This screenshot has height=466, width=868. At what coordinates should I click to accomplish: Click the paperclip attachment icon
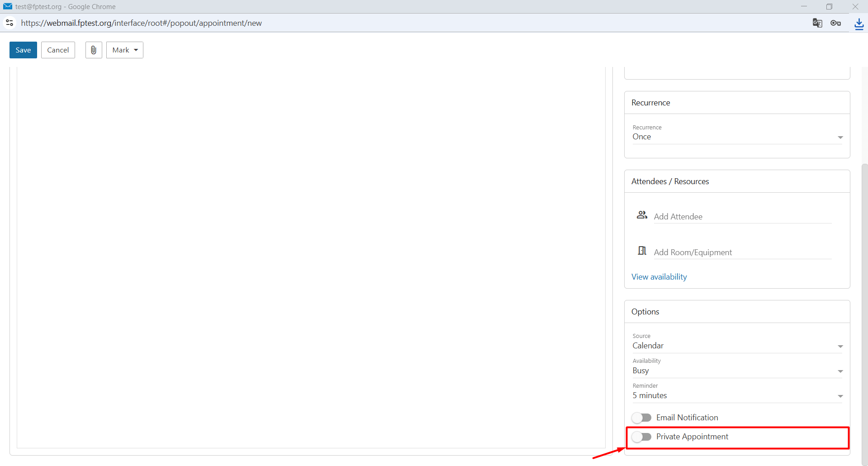tap(94, 50)
